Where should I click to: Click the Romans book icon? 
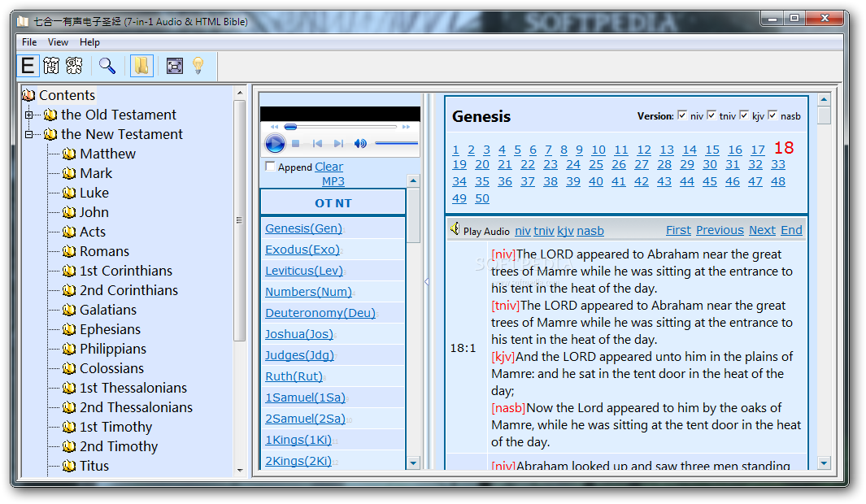click(x=69, y=252)
